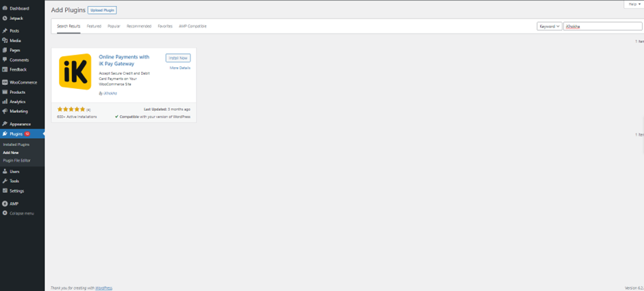This screenshot has width=644, height=291.
Task: Open Media library icon
Action: pos(5,40)
